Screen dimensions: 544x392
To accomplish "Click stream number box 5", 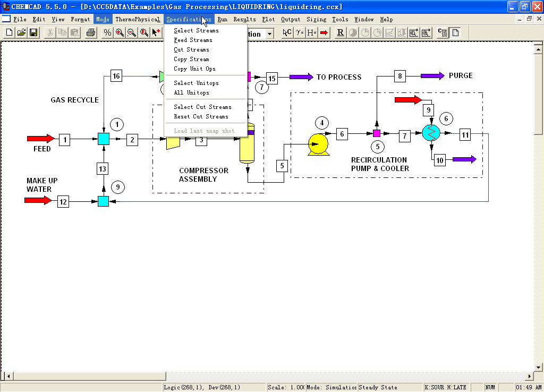I will (282, 166).
